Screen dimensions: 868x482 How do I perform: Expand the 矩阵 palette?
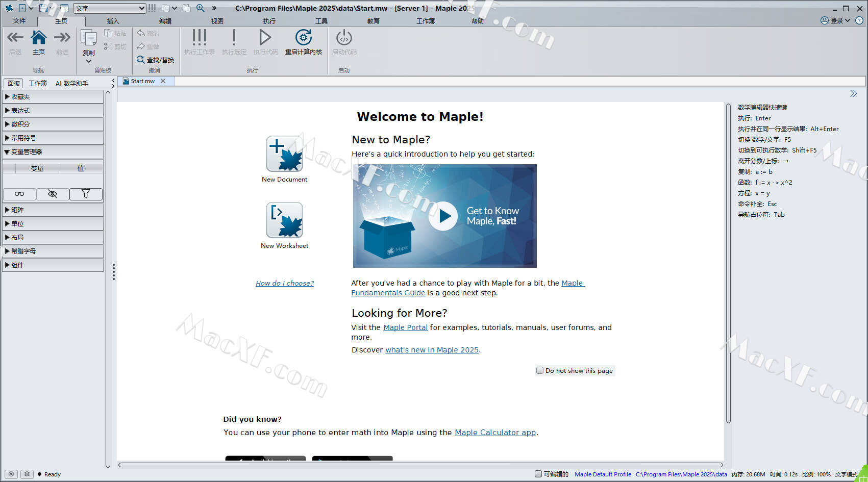click(x=53, y=210)
